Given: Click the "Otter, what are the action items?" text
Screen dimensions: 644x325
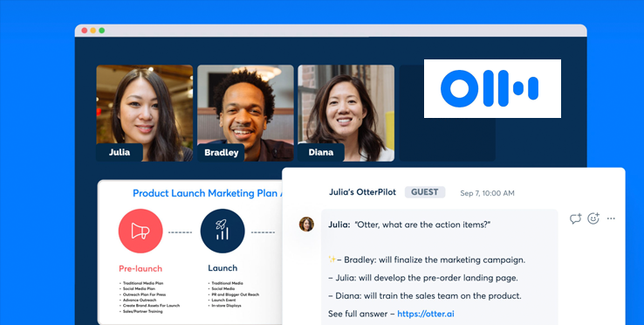Looking at the screenshot, I should (x=423, y=225).
